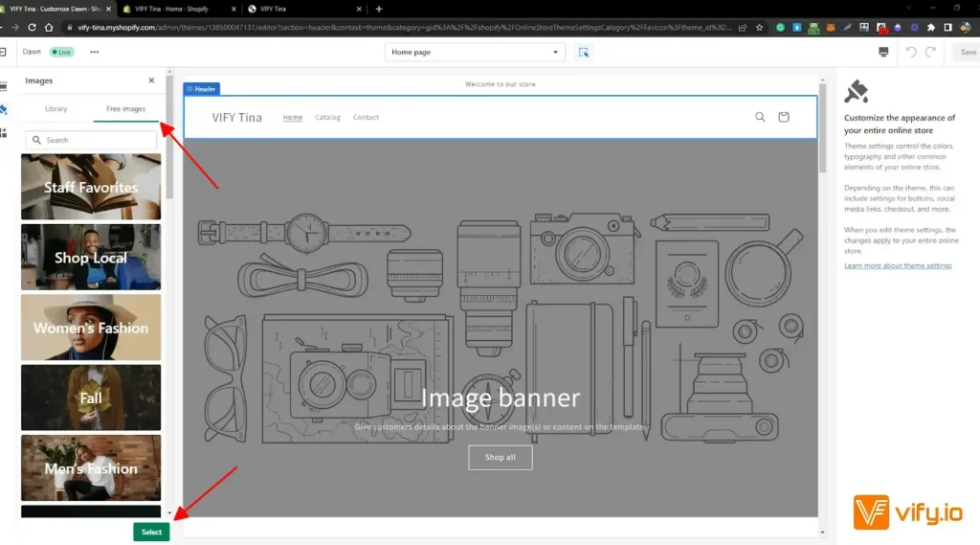Close the Images panel
The height and width of the screenshot is (545, 980).
tap(151, 81)
